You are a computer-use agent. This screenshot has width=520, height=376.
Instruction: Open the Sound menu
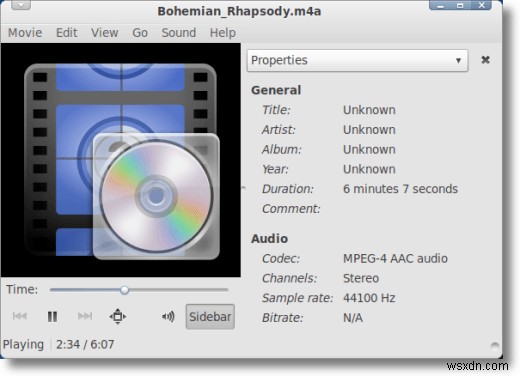179,33
